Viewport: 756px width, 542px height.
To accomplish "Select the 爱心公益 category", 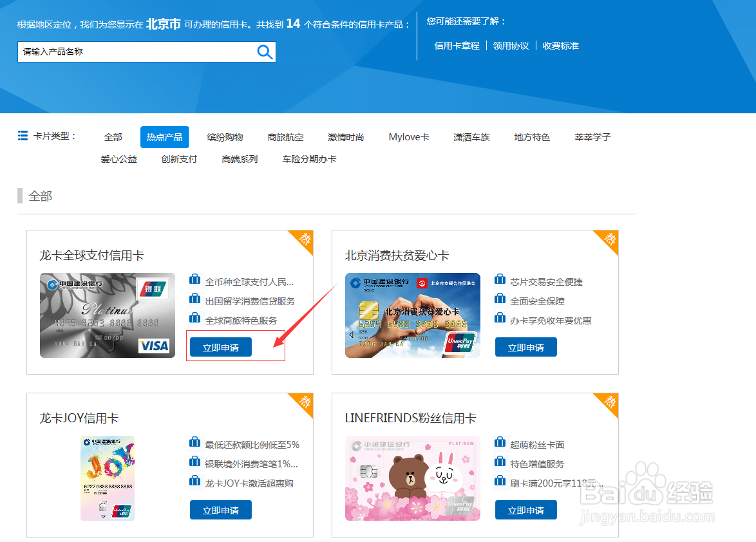I will [x=118, y=159].
